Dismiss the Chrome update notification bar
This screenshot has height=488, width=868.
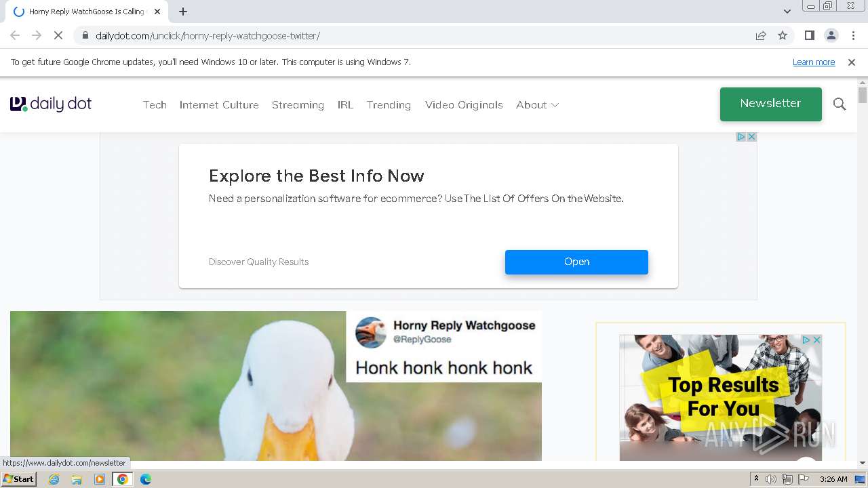click(x=852, y=62)
